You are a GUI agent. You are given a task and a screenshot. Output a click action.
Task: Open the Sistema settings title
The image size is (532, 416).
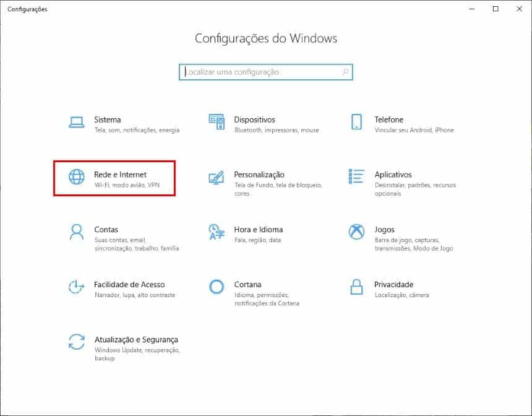[x=108, y=119]
